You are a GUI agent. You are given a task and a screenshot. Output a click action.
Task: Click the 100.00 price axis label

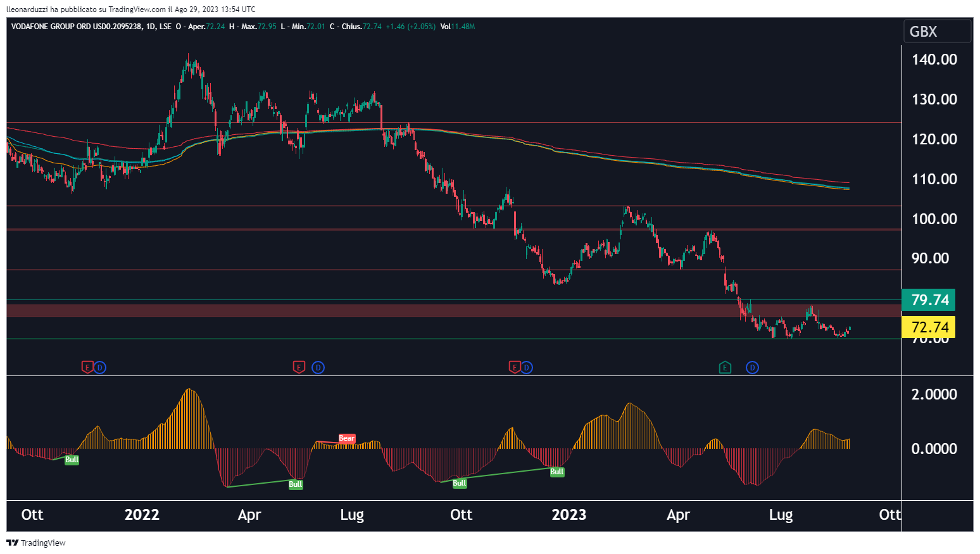pyautogui.click(x=934, y=219)
